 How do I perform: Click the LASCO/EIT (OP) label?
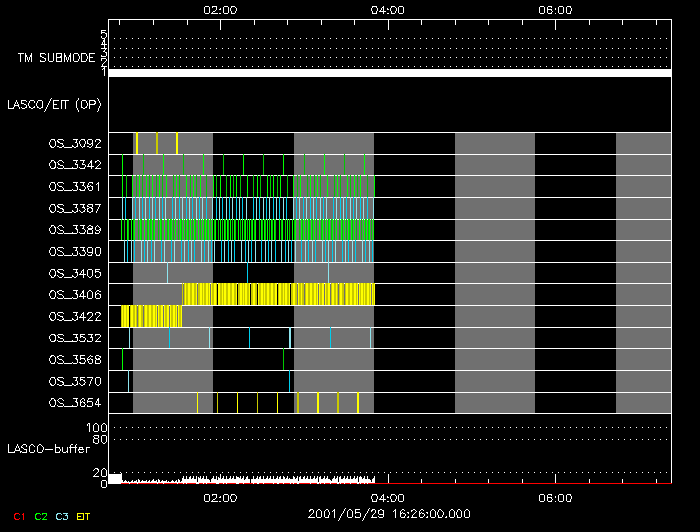pos(54,104)
